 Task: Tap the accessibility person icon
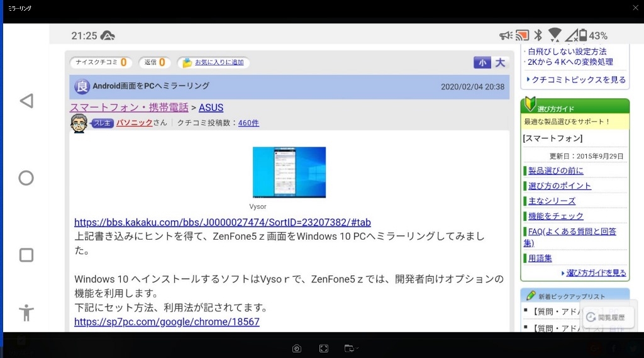tap(26, 313)
